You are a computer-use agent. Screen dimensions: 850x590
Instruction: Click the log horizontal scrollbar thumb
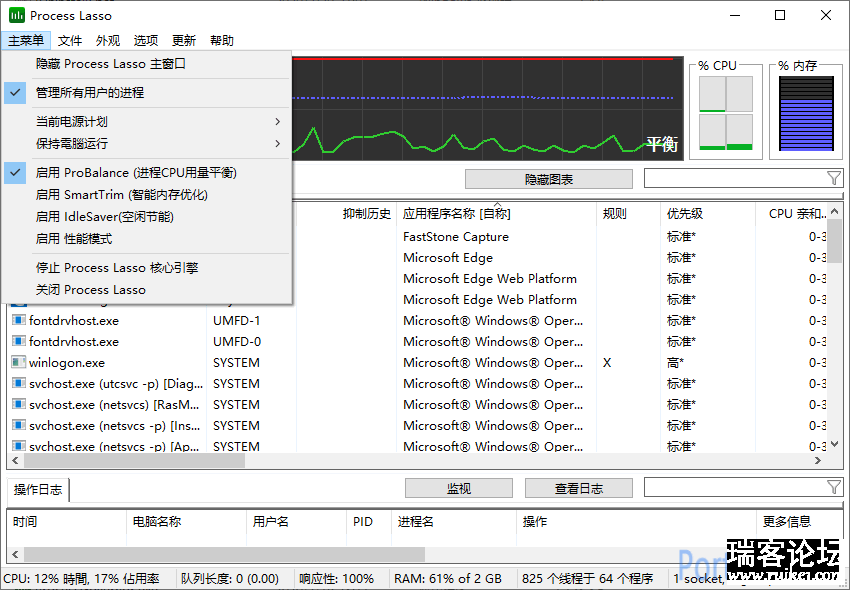click(x=224, y=554)
